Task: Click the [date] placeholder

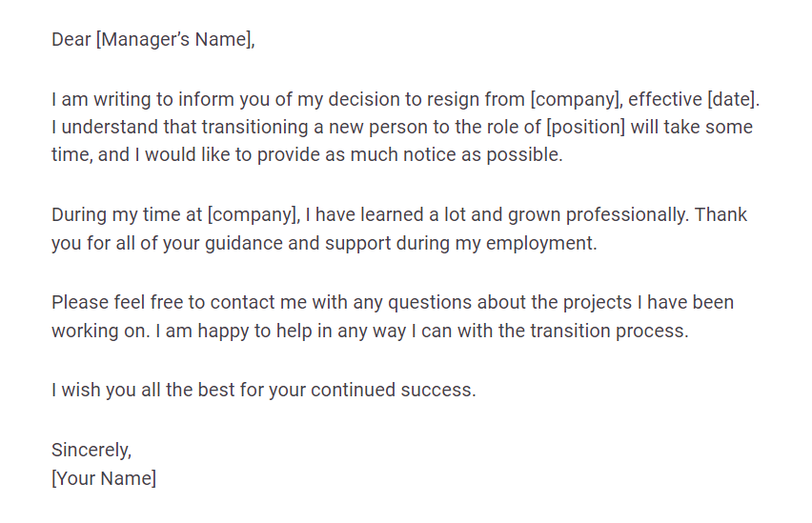Action: [732, 99]
